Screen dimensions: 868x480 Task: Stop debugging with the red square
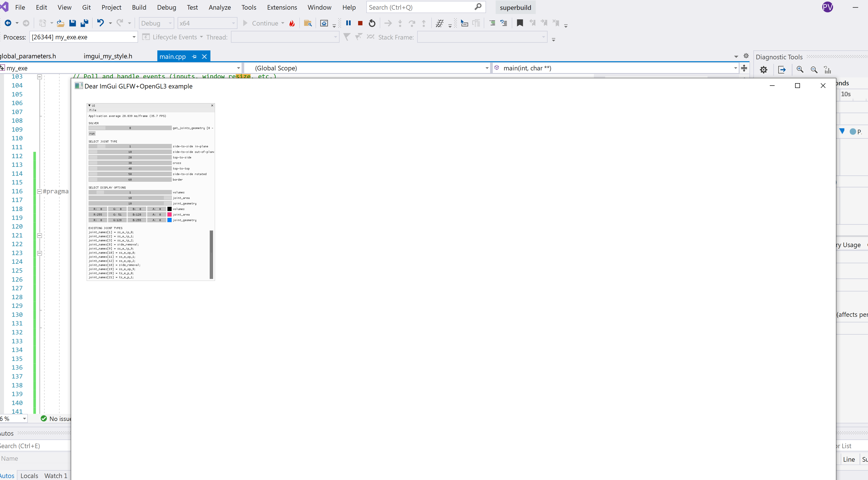(x=360, y=23)
